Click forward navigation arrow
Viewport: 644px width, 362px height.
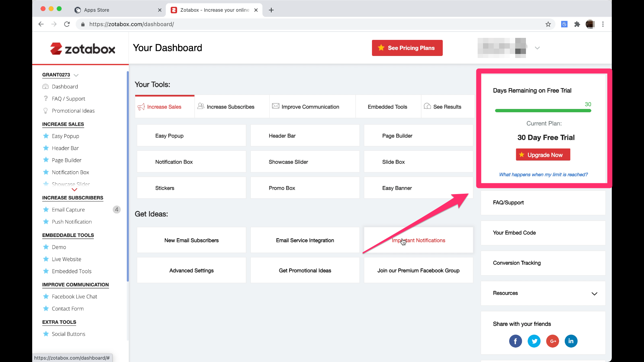tap(54, 24)
